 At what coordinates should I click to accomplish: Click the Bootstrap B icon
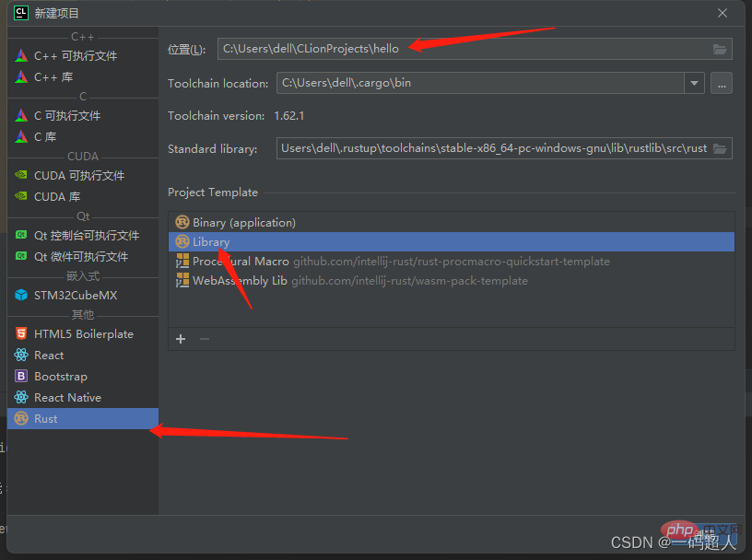coord(21,376)
